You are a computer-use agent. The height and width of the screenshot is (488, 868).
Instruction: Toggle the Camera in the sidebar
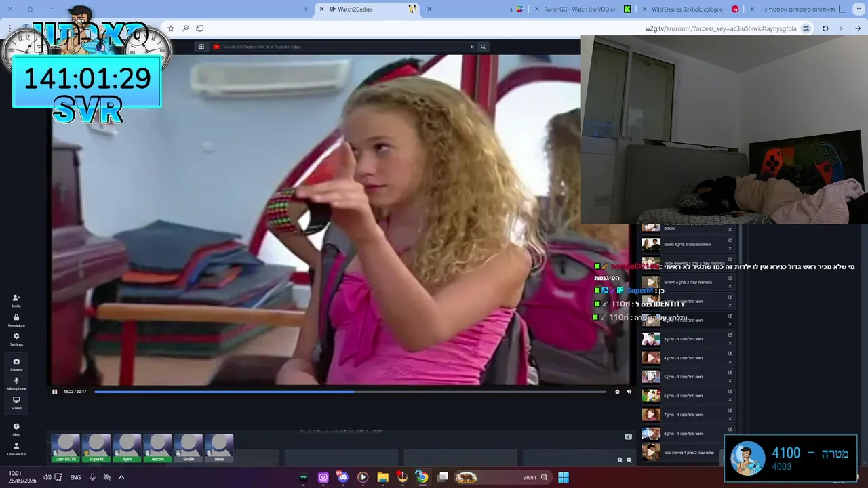pyautogui.click(x=16, y=364)
